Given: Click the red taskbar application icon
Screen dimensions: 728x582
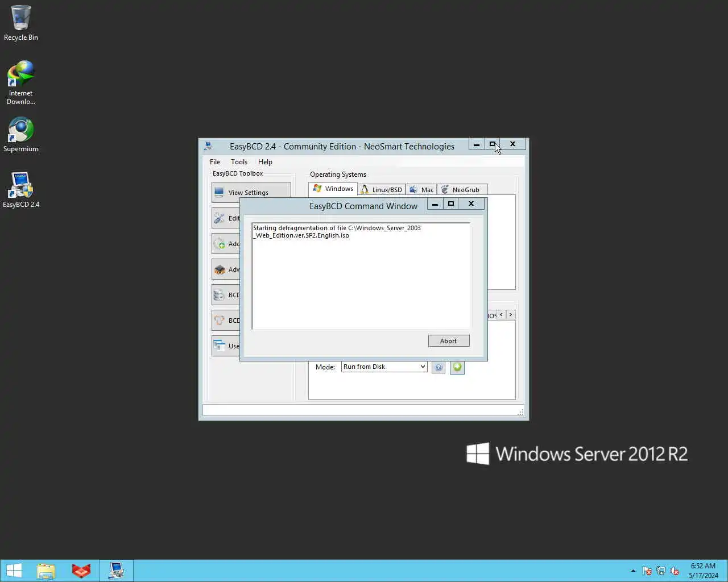Looking at the screenshot, I should coord(81,571).
